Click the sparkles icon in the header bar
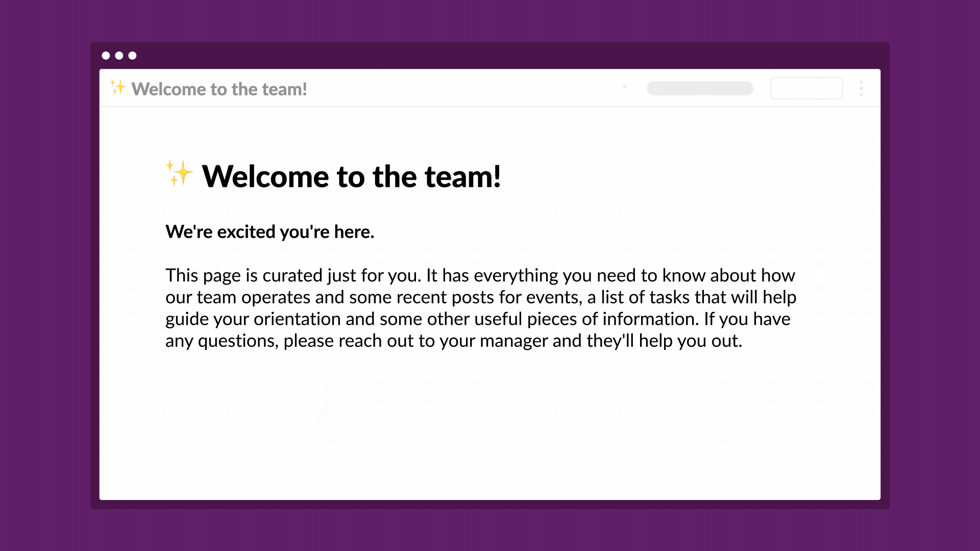 click(x=118, y=88)
